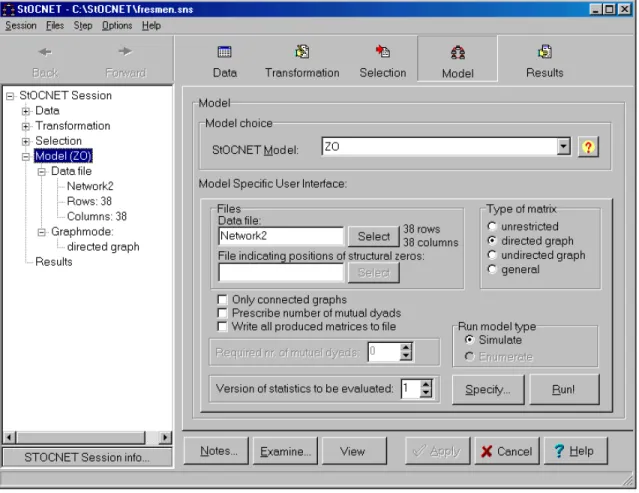Enable Prescribe number of mutual dyads
The width and height of the screenshot is (639, 493).
click(x=223, y=313)
